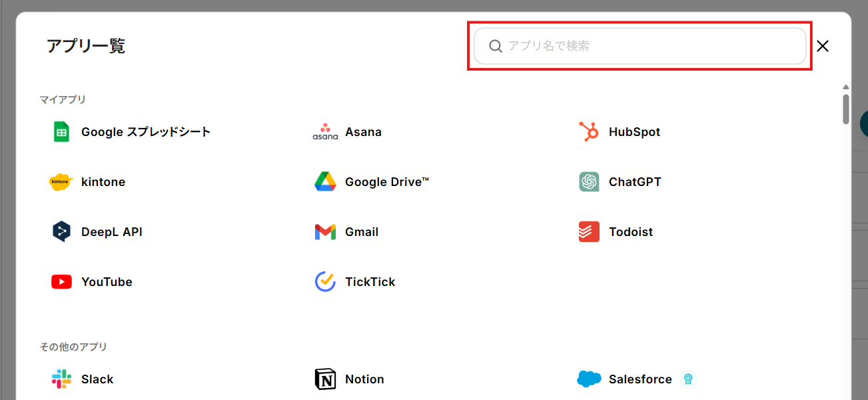
Task: Pick the kintone cloud icon
Action: click(60, 182)
